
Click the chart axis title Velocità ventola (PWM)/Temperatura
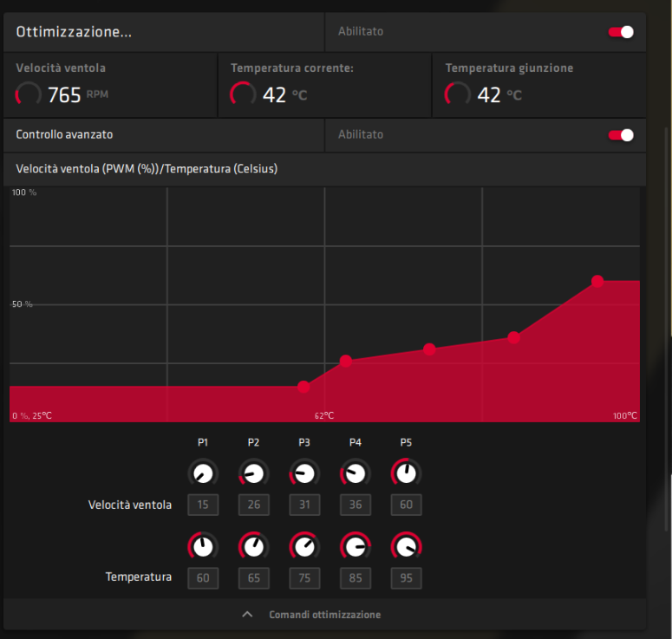(147, 169)
